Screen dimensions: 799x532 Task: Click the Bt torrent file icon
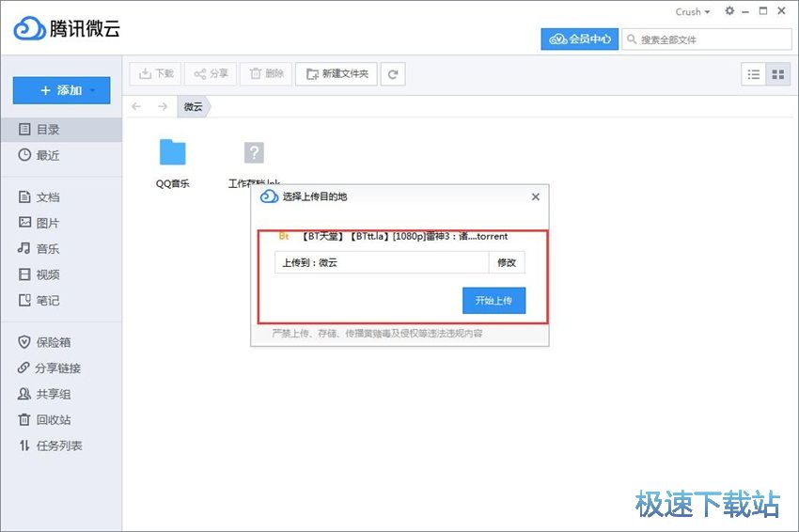(x=284, y=237)
